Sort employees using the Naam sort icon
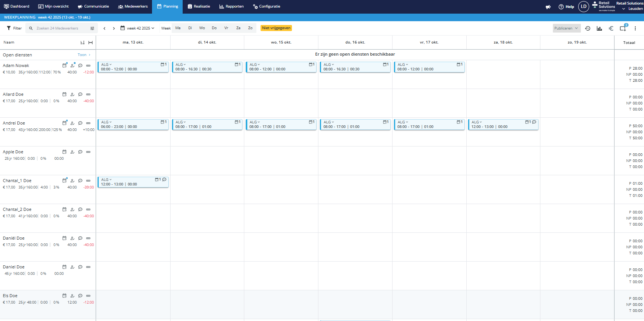The width and height of the screenshot is (644, 321). click(82, 42)
